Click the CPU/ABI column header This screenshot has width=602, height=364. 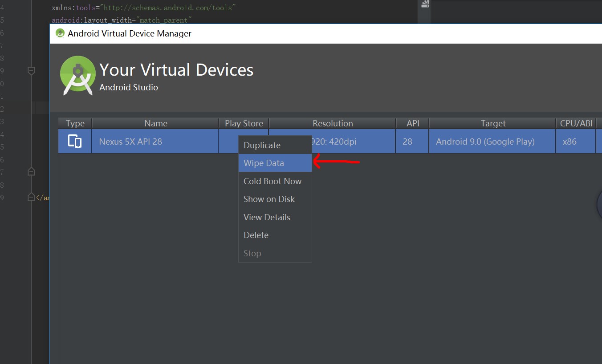coord(576,123)
